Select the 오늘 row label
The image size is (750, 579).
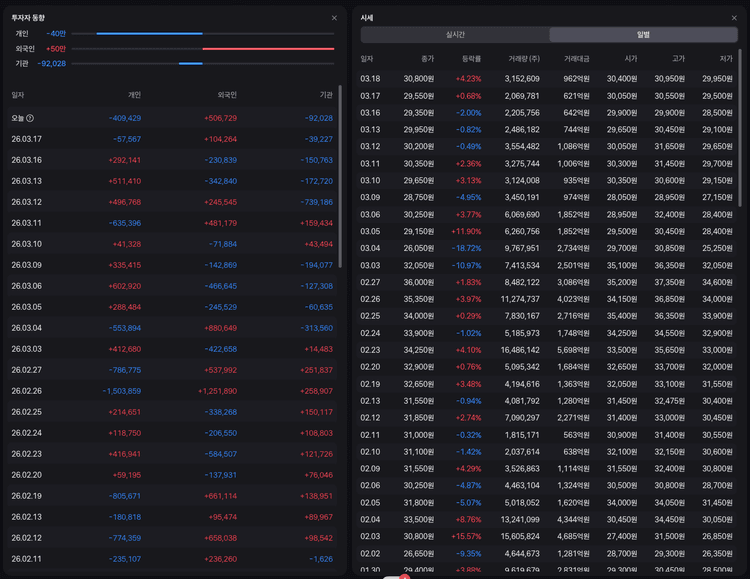pyautogui.click(x=18, y=118)
